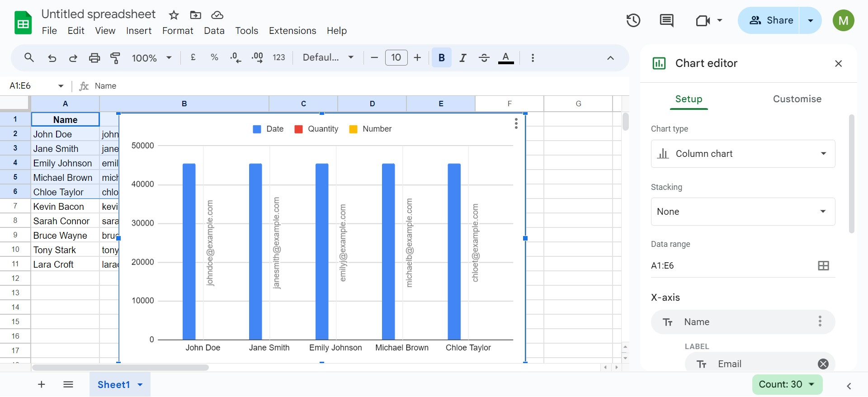Image resolution: width=868 pixels, height=397 pixels.
Task: Open the Column chart type dropdown
Action: coord(743,154)
